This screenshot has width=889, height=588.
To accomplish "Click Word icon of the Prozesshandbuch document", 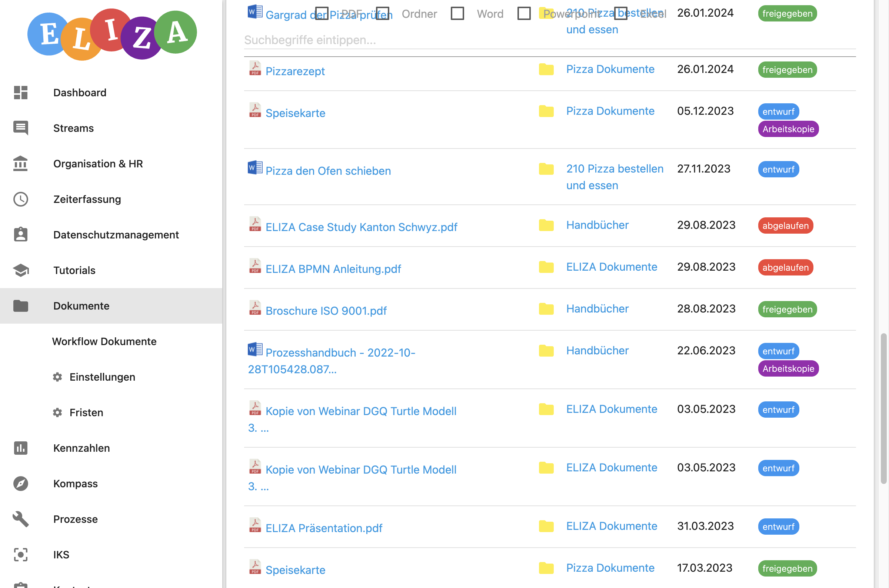I will pyautogui.click(x=255, y=350).
